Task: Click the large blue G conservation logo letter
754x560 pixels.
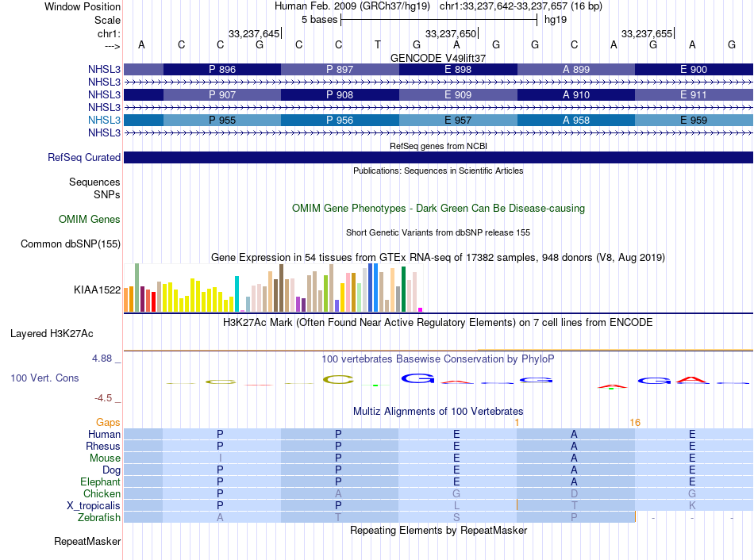Action: point(417,379)
